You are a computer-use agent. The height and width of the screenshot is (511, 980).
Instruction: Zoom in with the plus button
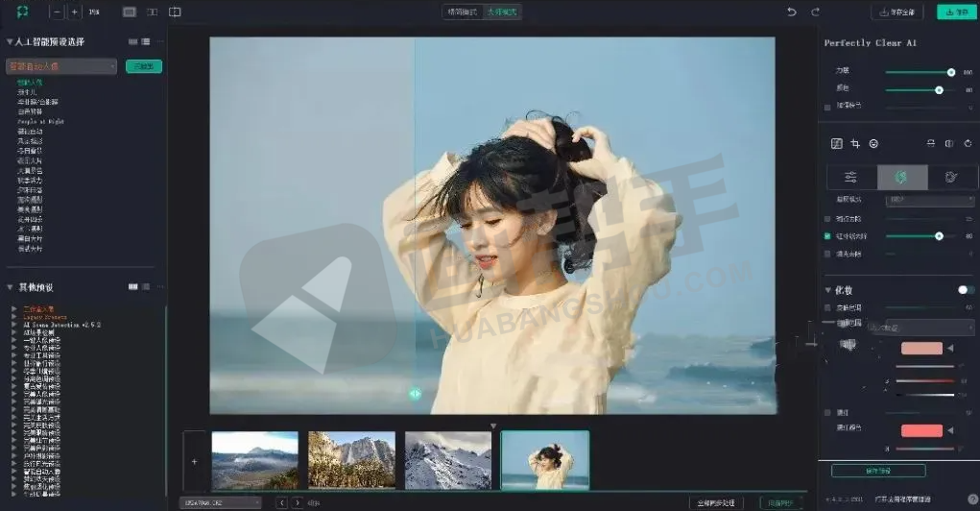(x=74, y=12)
